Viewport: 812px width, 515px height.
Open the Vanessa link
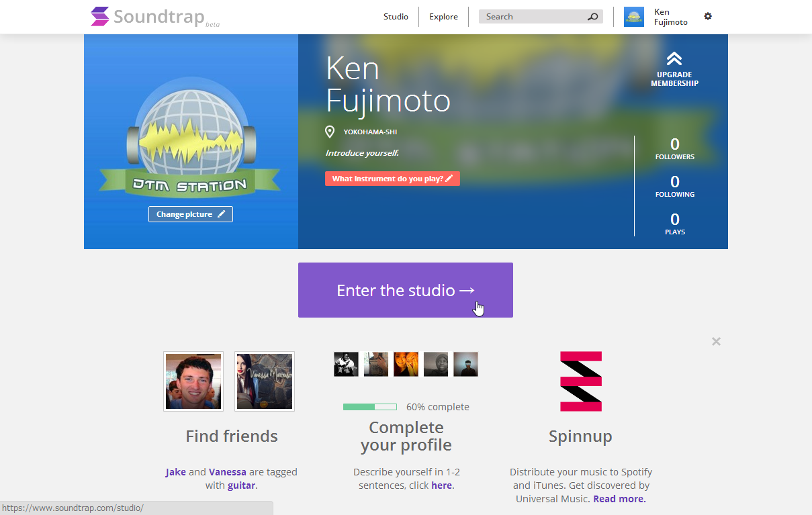[228, 472]
